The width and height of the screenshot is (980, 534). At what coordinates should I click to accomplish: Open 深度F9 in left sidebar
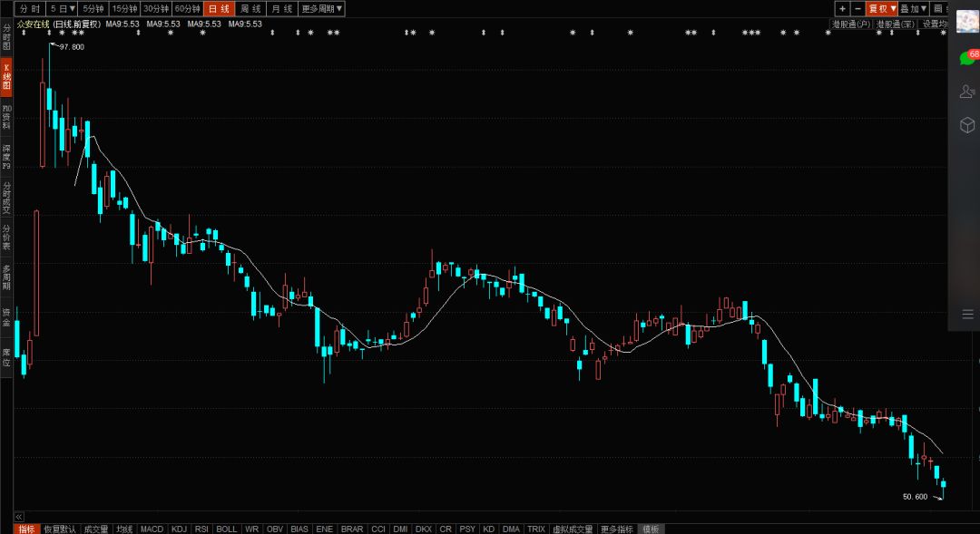point(6,157)
